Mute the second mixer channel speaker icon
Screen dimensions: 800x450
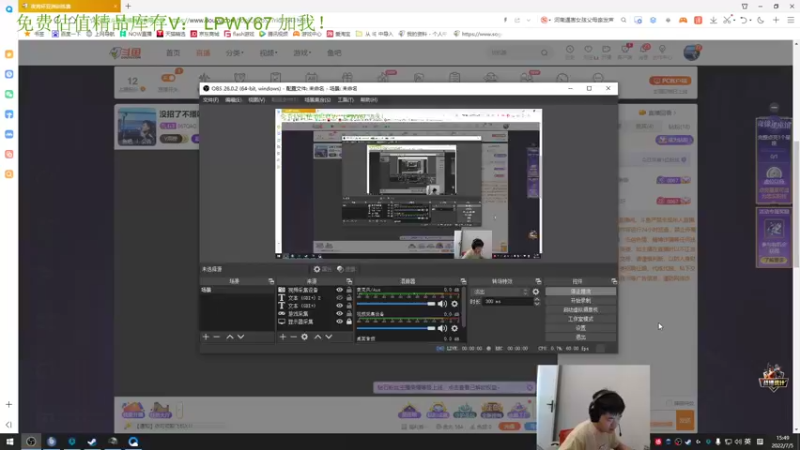tap(442, 328)
